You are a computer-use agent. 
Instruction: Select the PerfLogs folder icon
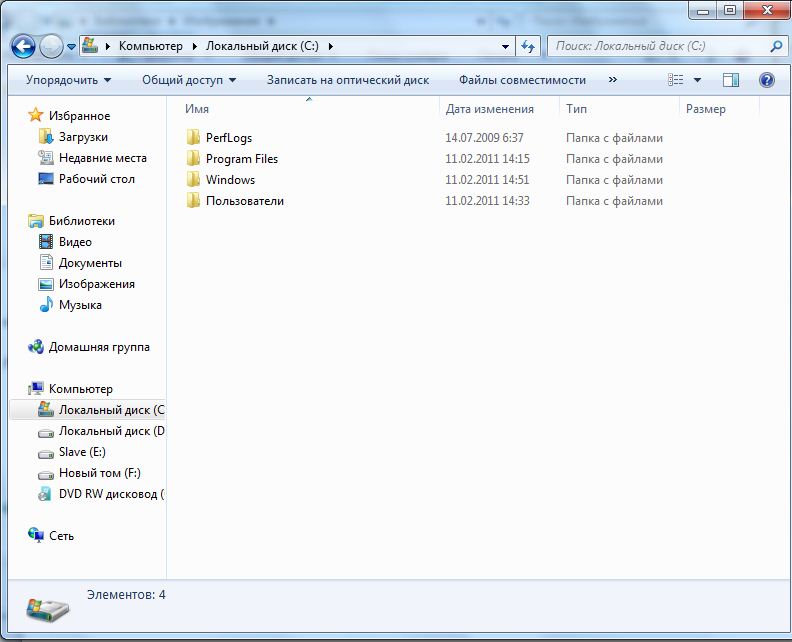pos(193,137)
